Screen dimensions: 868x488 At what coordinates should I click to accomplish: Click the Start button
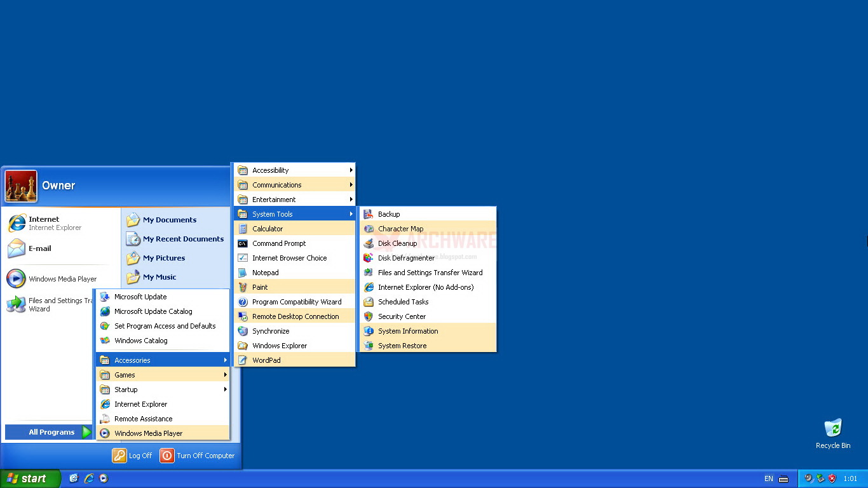31,478
